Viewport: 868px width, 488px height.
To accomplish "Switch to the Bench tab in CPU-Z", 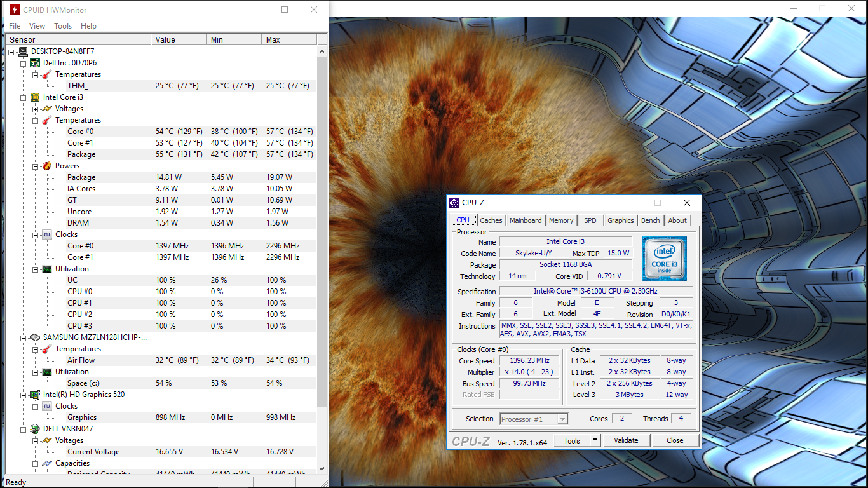I will click(x=650, y=220).
